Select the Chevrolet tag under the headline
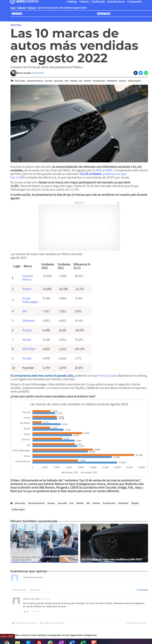The width and height of the screenshot is (152, 644). 20,81
